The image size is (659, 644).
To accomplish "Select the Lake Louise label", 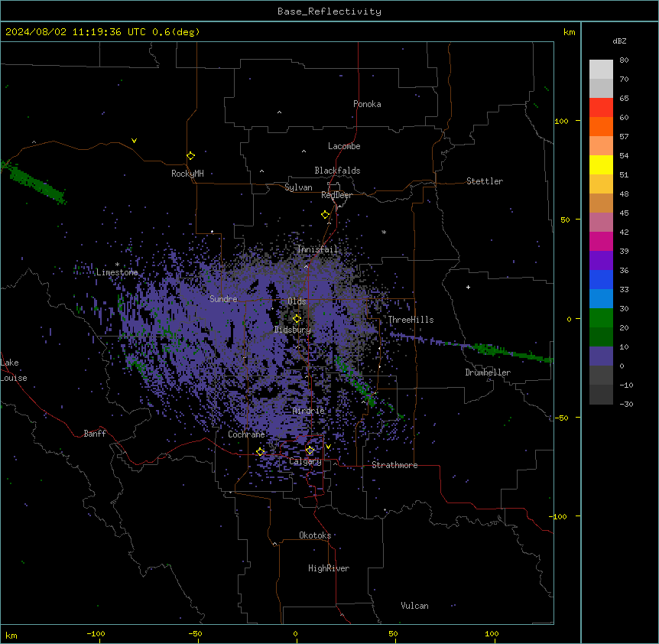I will click(x=14, y=370).
